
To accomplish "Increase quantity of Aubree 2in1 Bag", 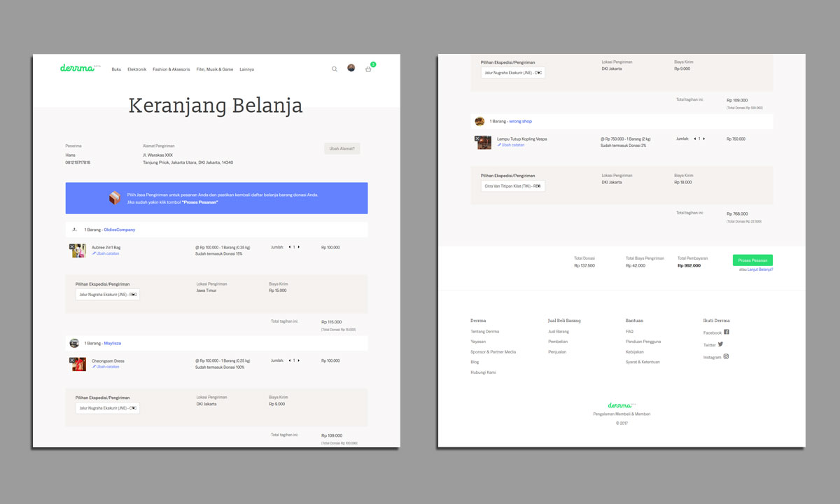I will 299,247.
